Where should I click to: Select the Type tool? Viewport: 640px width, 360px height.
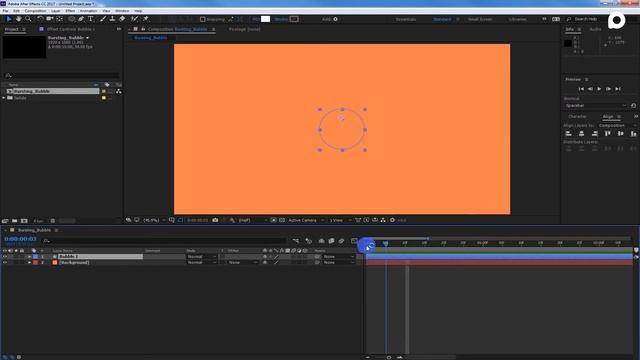pos(91,19)
